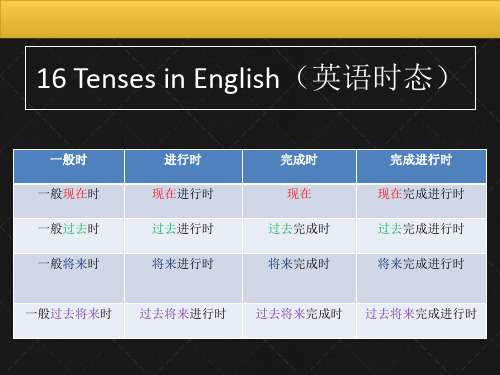Select the header cell 进行时

[x=183, y=166]
